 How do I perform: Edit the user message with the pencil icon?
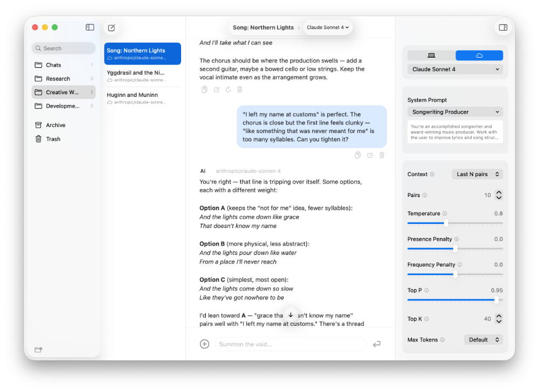click(369, 155)
